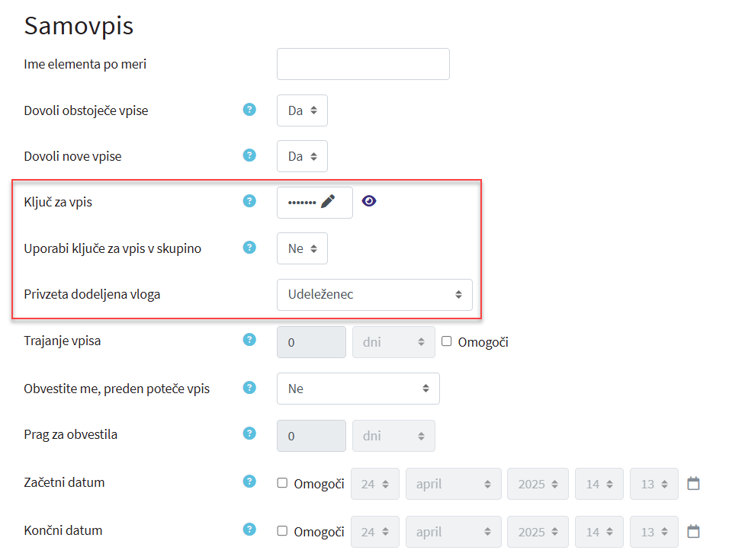Viewport: 729px width, 560px height.
Task: Open Uporabi ključe za vpis v skupino dropdown
Action: (x=302, y=248)
